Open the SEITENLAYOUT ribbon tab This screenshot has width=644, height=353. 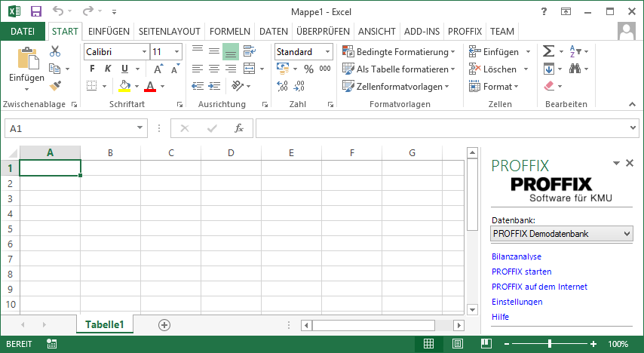(x=169, y=32)
